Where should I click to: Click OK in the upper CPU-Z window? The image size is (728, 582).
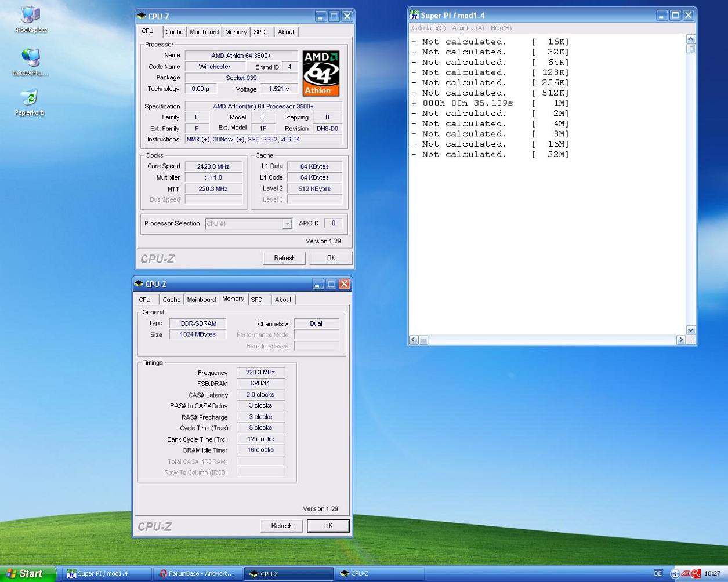331,258
